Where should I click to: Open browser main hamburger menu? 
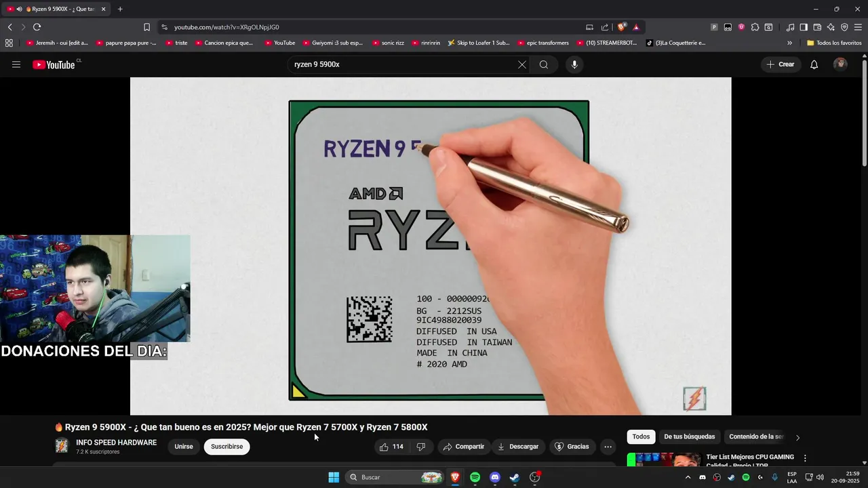(858, 27)
